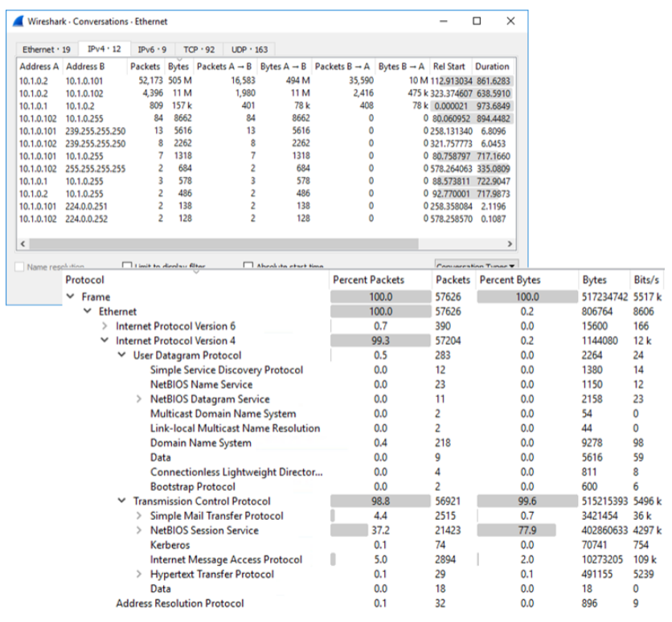The height and width of the screenshot is (622, 672).
Task: Collapse Internet Protocol Version 4 node
Action: tap(104, 340)
